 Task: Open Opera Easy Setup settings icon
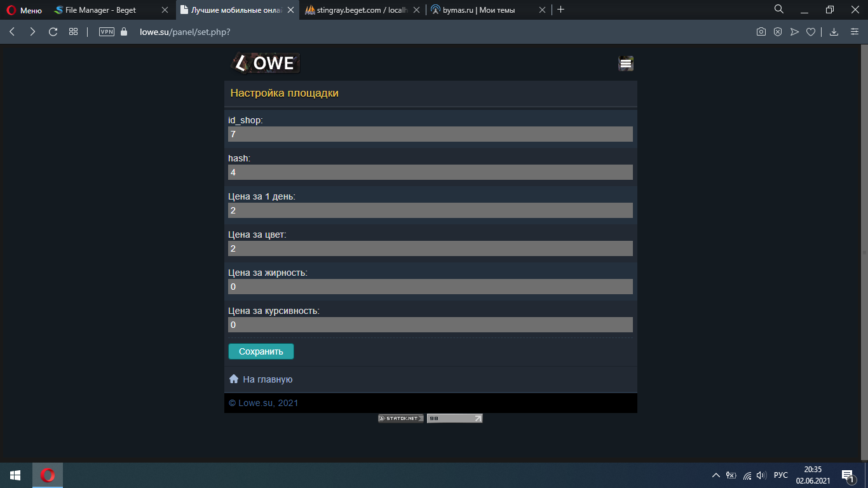pyautogui.click(x=855, y=32)
